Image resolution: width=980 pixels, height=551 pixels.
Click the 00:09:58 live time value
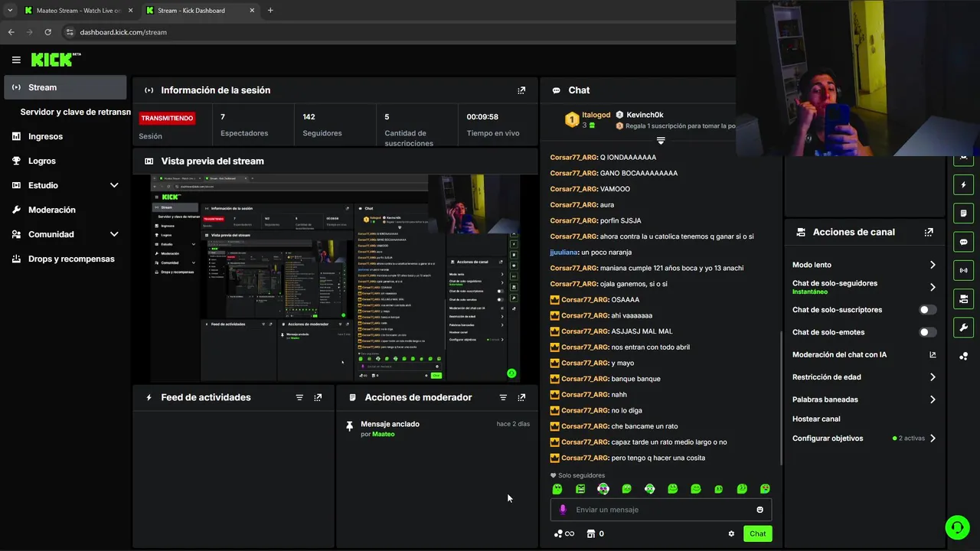pos(482,117)
